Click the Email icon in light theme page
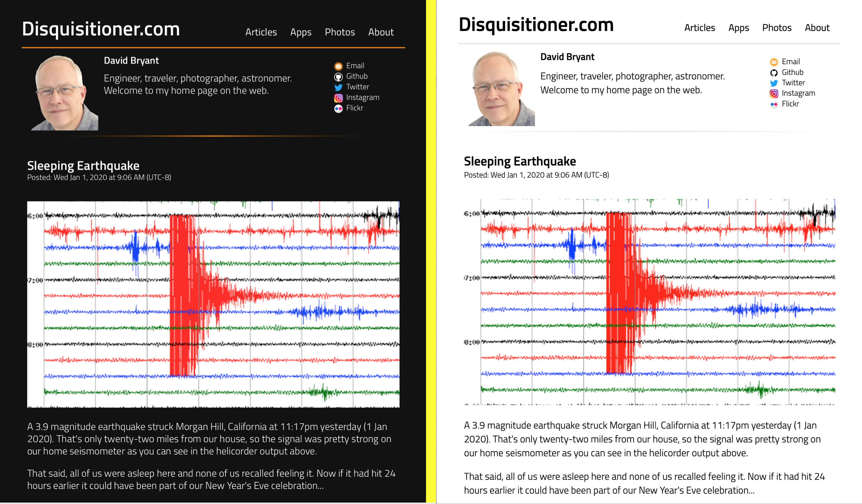Image resolution: width=862 pixels, height=504 pixels. [x=774, y=62]
